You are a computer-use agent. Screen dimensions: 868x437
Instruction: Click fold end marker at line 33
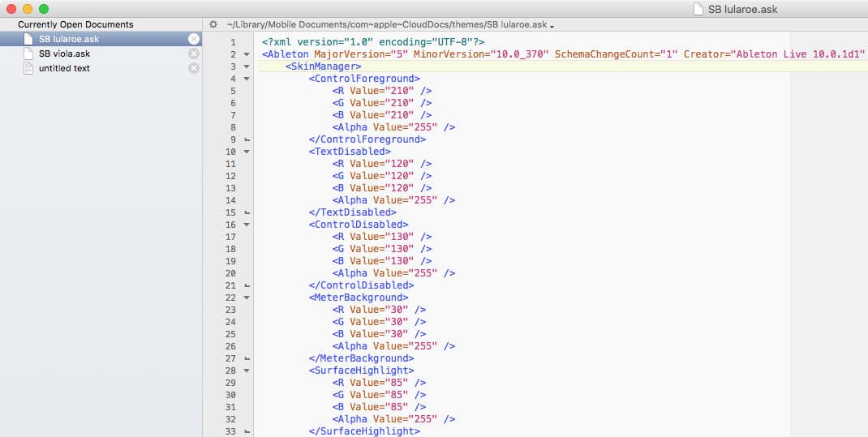[247, 431]
